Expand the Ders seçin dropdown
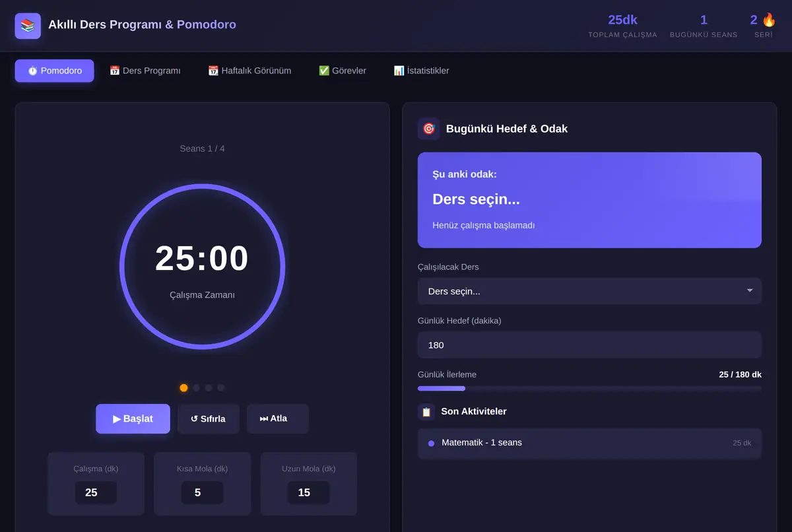792x532 pixels. point(589,291)
